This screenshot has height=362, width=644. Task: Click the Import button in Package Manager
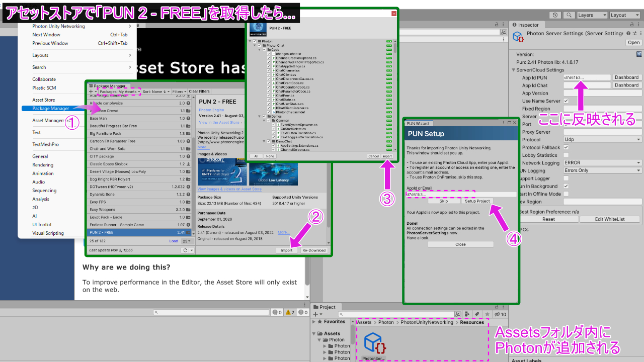pos(287,250)
